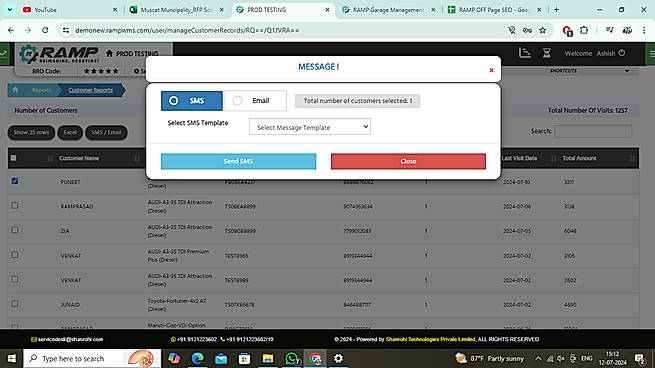Toggle the select-all checkbox in table header
Viewport: 655px width, 368px height.
pos(14,158)
